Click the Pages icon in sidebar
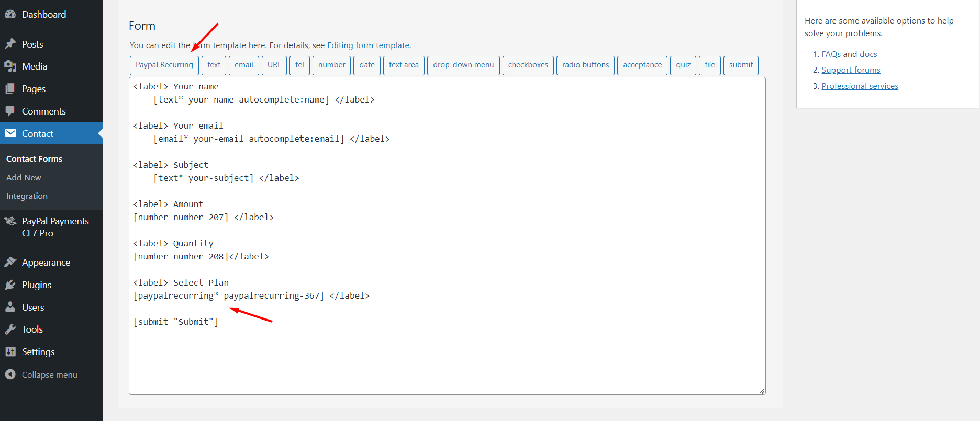 coord(10,89)
